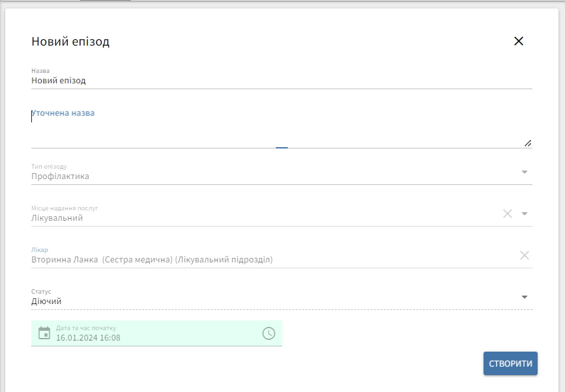Click the Вторинна Ланка doctor field text
The height and width of the screenshot is (392, 565).
pos(152,260)
